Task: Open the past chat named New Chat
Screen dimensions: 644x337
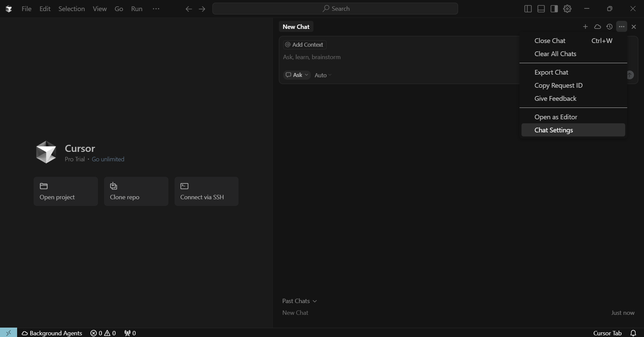Action: (x=295, y=313)
